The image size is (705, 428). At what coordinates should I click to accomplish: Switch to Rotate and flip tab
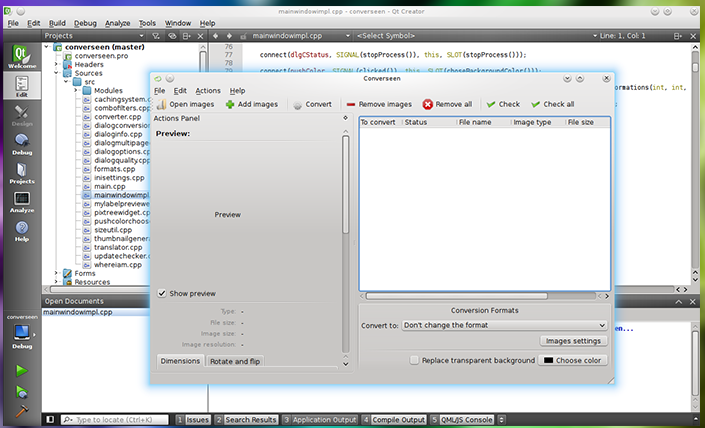click(235, 361)
